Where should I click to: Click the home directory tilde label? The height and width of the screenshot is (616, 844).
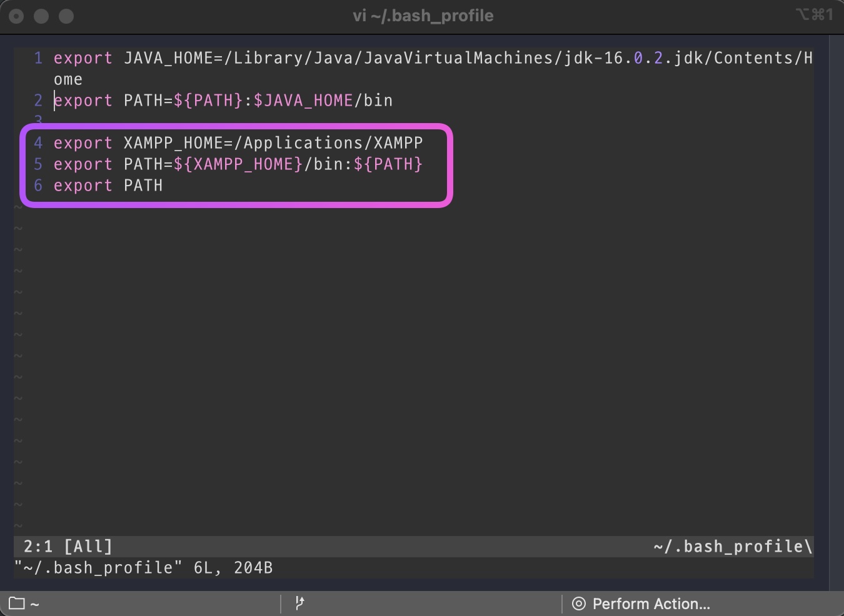35,604
